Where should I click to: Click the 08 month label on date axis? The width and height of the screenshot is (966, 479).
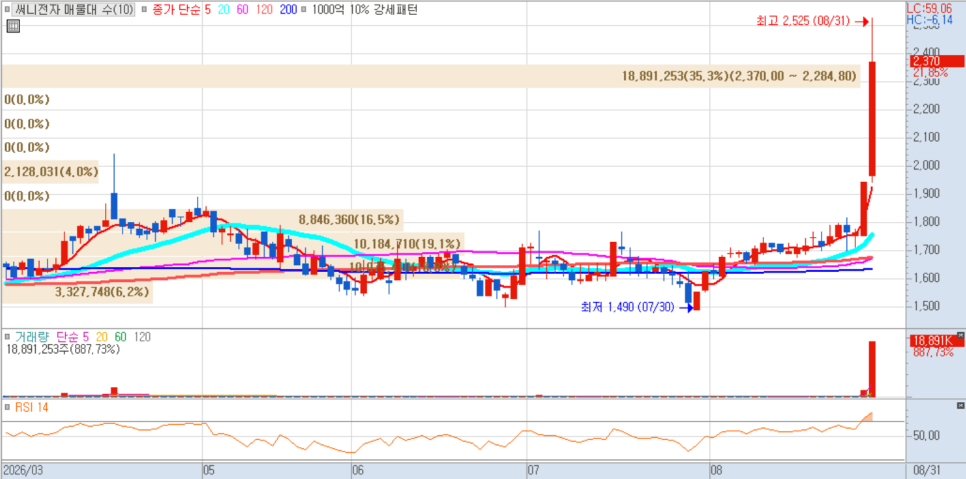[718, 470]
